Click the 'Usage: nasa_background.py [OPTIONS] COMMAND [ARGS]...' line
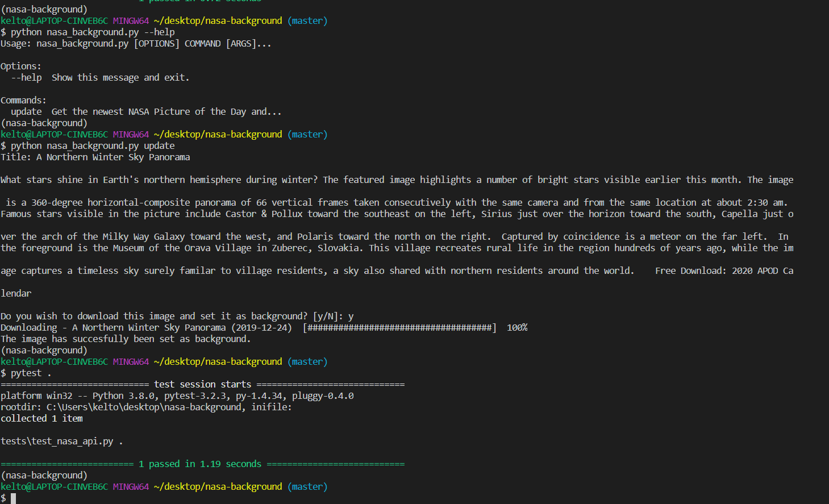The image size is (829, 504). [136, 44]
